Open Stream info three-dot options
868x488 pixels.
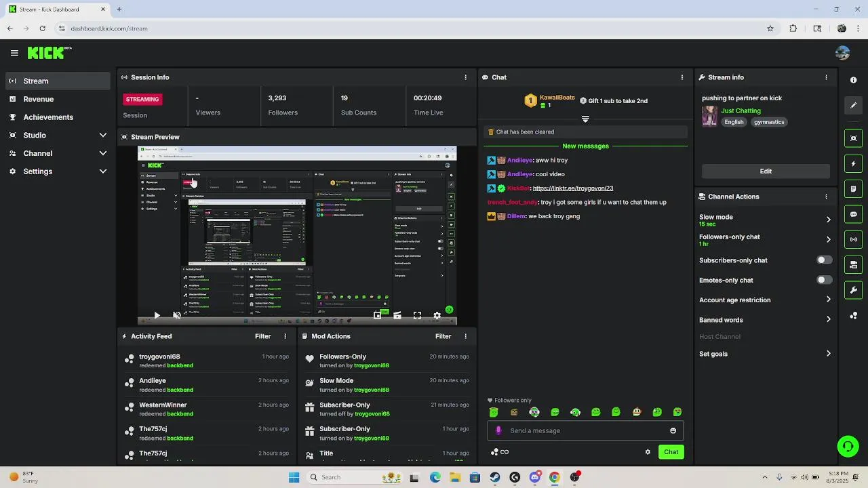click(x=826, y=77)
